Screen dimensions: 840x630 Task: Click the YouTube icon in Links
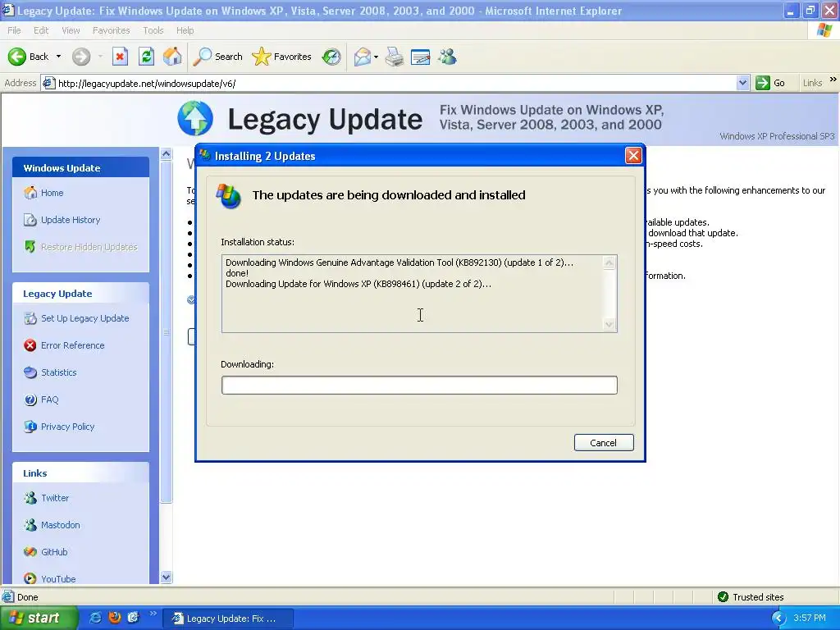30,578
